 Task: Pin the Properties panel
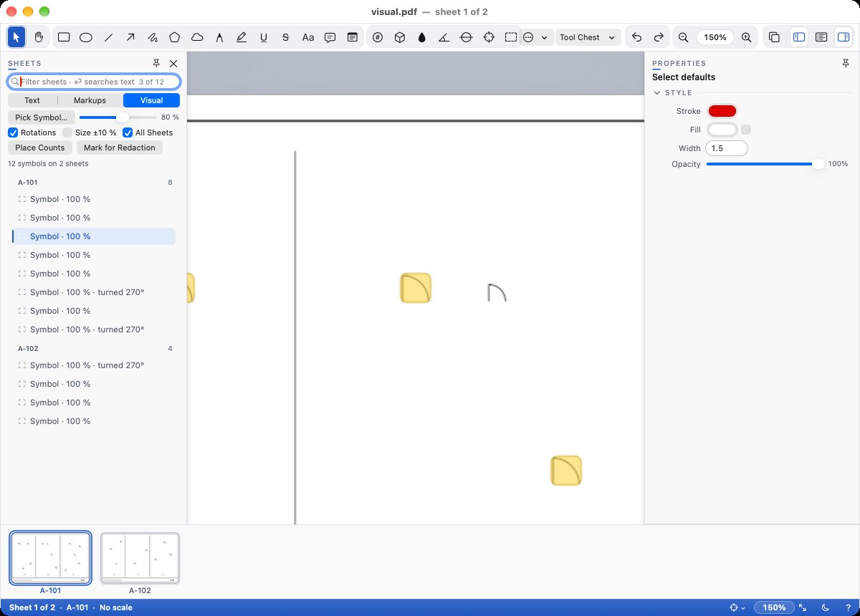point(846,63)
